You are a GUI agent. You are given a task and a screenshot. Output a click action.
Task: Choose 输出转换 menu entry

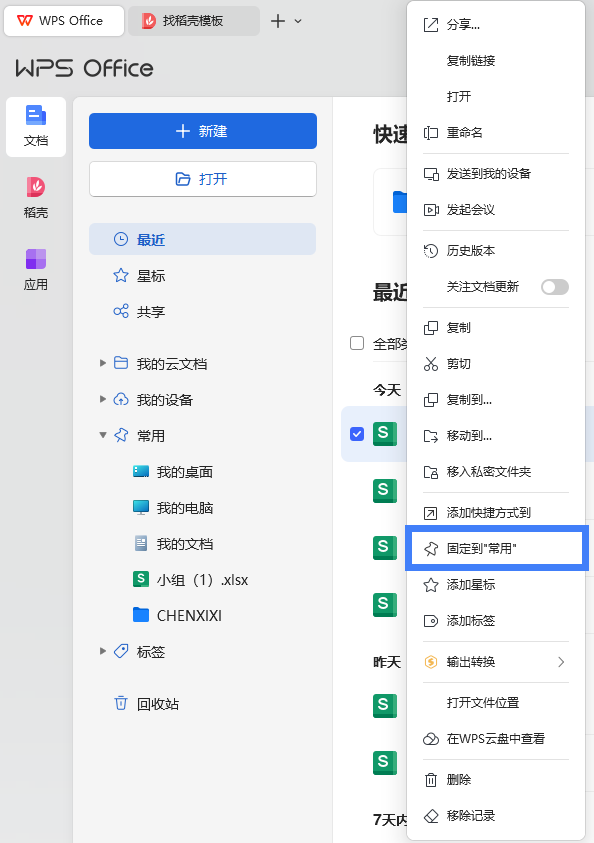(x=496, y=662)
